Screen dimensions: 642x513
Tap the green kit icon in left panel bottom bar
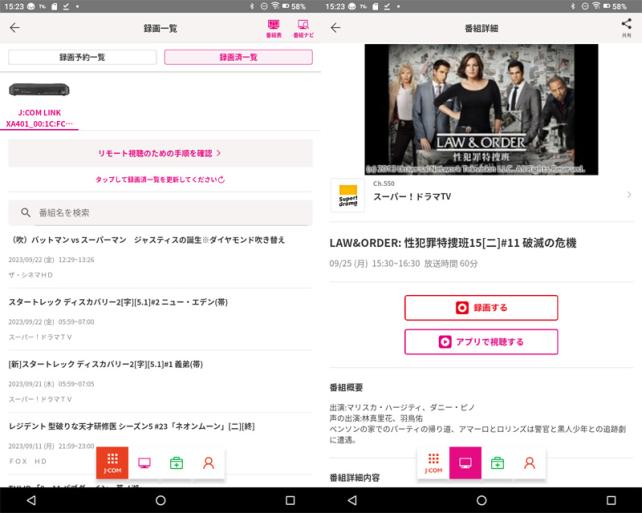[176, 463]
